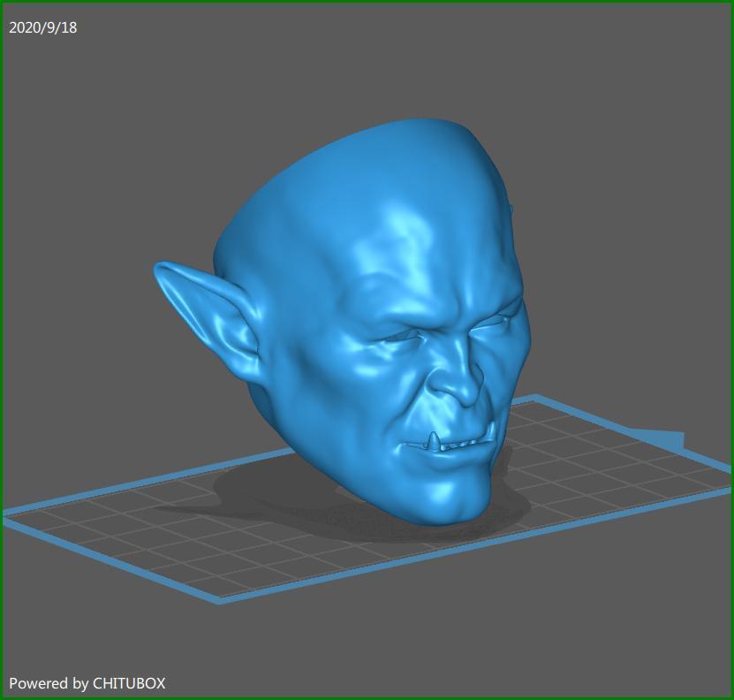Screen dimensions: 734x700
Task: Select the protruding tusk in the mouth
Action: click(435, 440)
